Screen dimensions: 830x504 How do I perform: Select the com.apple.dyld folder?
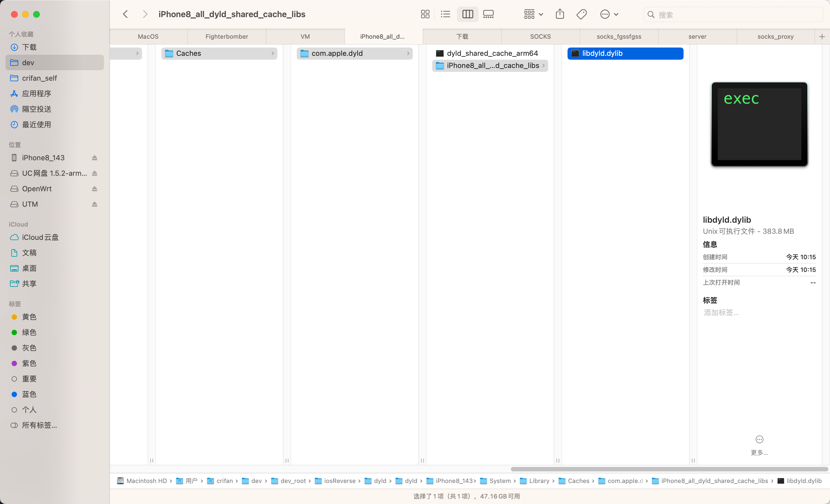coord(354,53)
